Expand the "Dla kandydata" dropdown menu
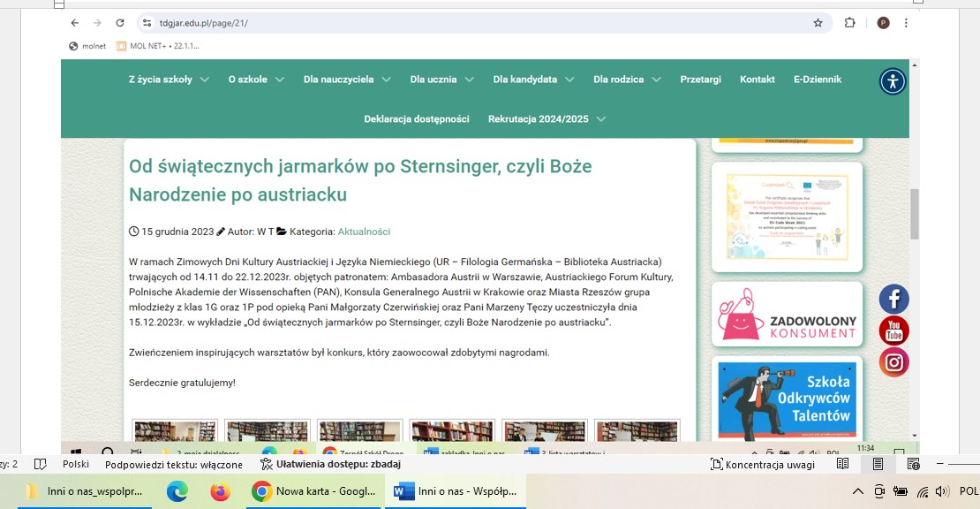The height and width of the screenshot is (509, 980). (x=533, y=80)
